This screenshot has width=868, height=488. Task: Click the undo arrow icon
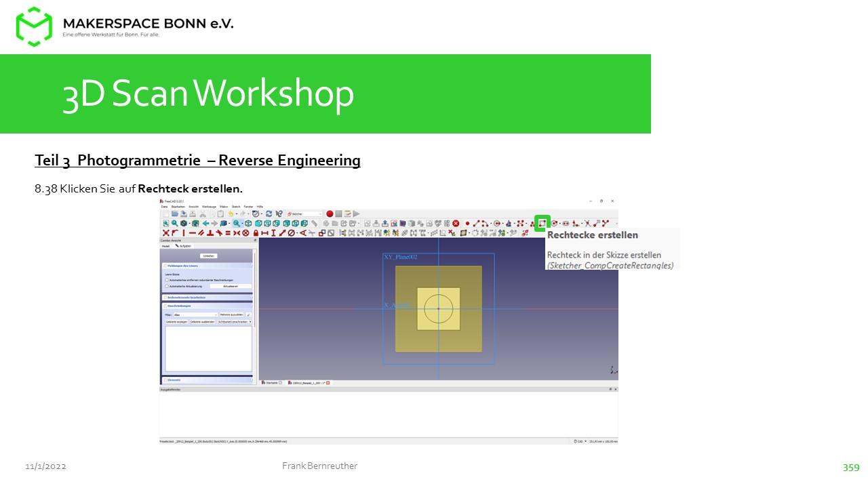click(x=231, y=214)
